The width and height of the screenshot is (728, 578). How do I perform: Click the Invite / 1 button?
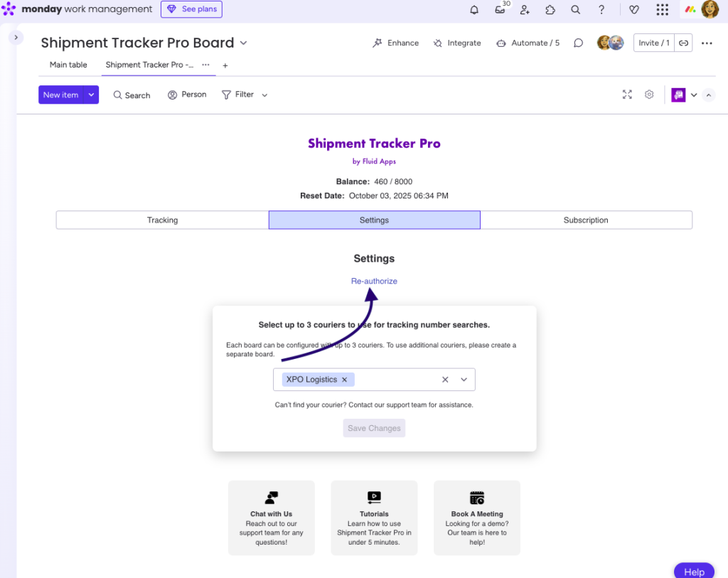pyautogui.click(x=654, y=43)
